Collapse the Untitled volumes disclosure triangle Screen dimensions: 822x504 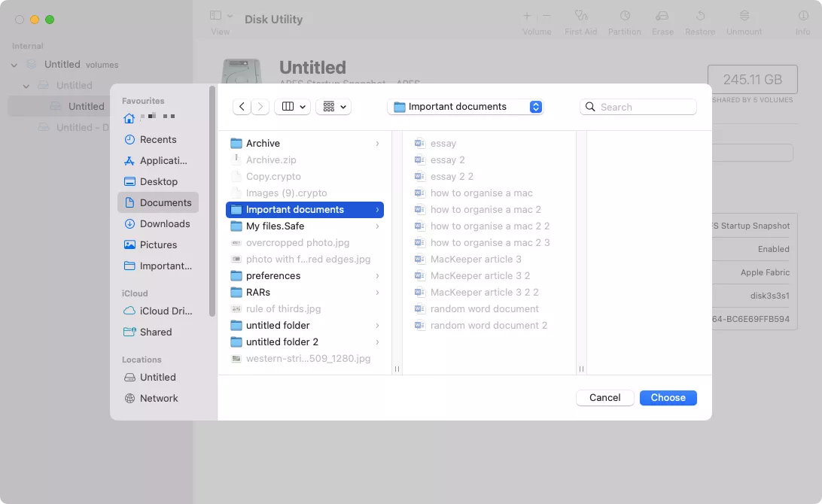[14, 65]
